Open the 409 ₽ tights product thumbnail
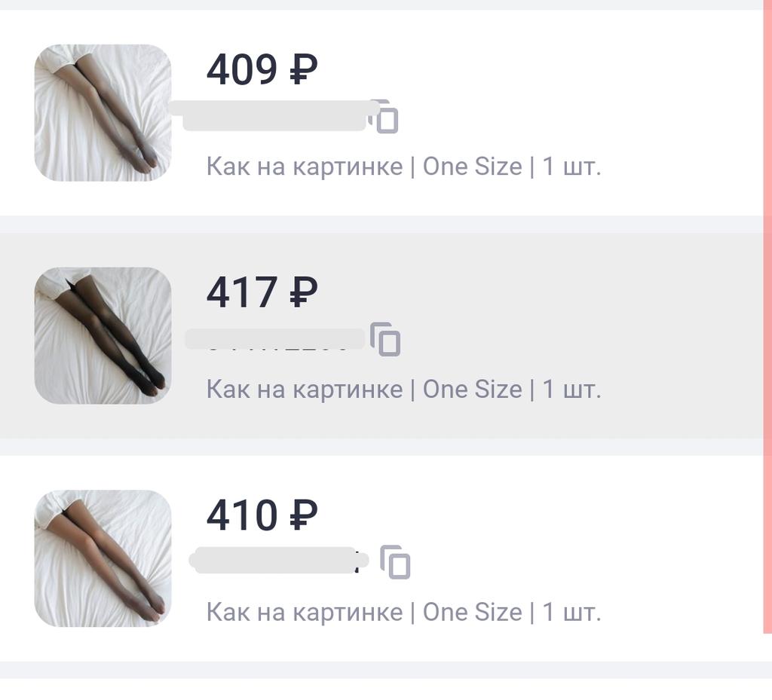The width and height of the screenshot is (772, 700). pyautogui.click(x=103, y=113)
